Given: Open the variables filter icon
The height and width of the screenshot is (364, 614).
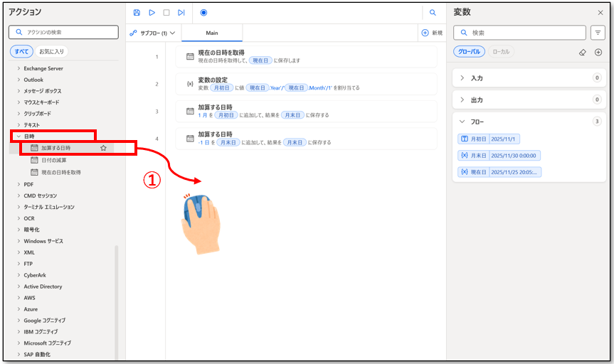Looking at the screenshot, I should coord(598,33).
